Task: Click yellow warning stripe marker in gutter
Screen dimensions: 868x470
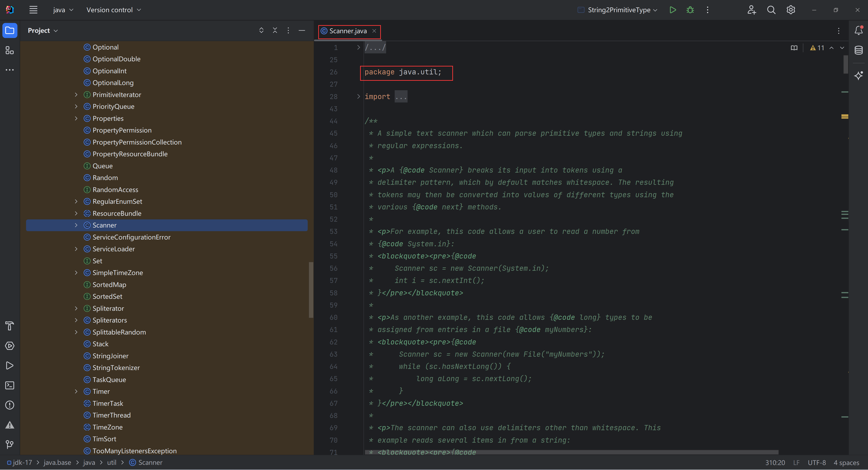Action: 844,117
